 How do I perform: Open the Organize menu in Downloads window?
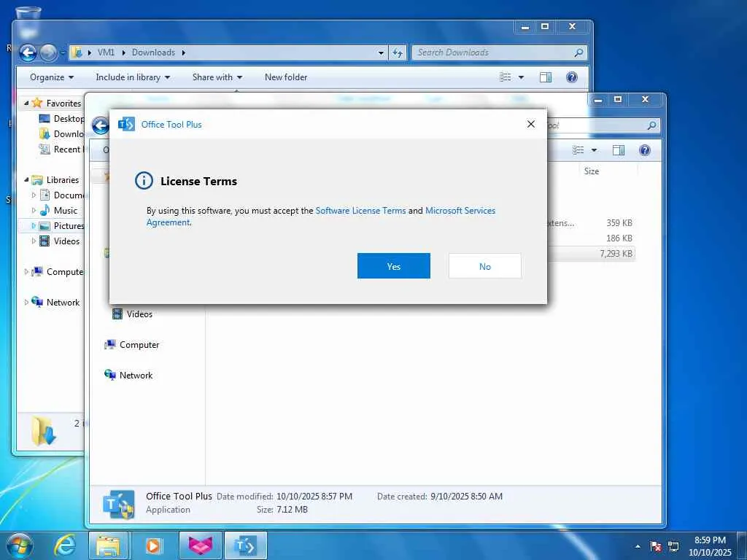[52, 77]
